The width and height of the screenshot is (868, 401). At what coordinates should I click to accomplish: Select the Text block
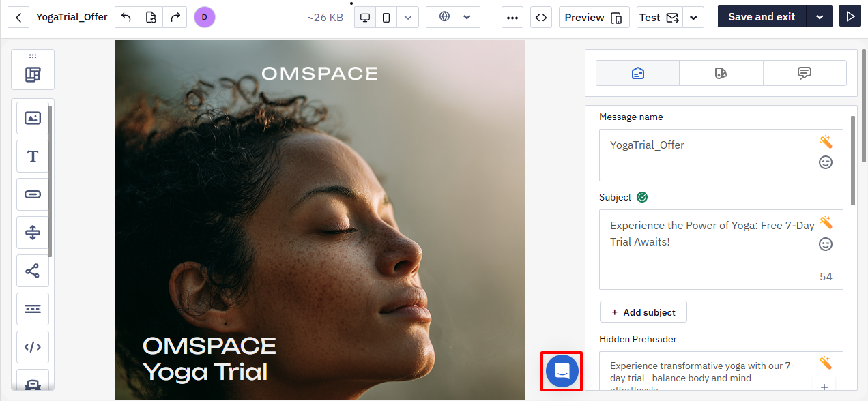point(33,156)
